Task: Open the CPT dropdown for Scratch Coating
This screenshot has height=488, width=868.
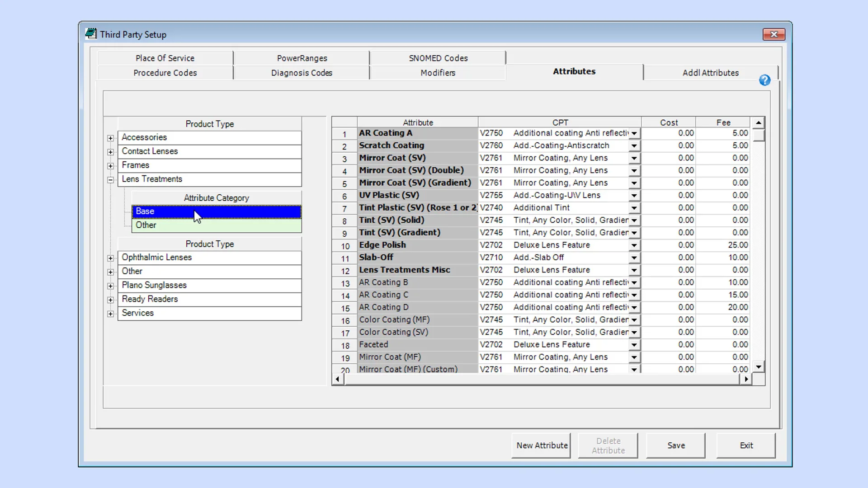Action: pos(634,146)
